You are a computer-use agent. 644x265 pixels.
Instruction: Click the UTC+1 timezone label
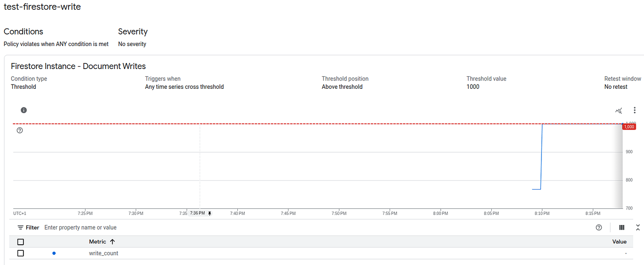20,213
